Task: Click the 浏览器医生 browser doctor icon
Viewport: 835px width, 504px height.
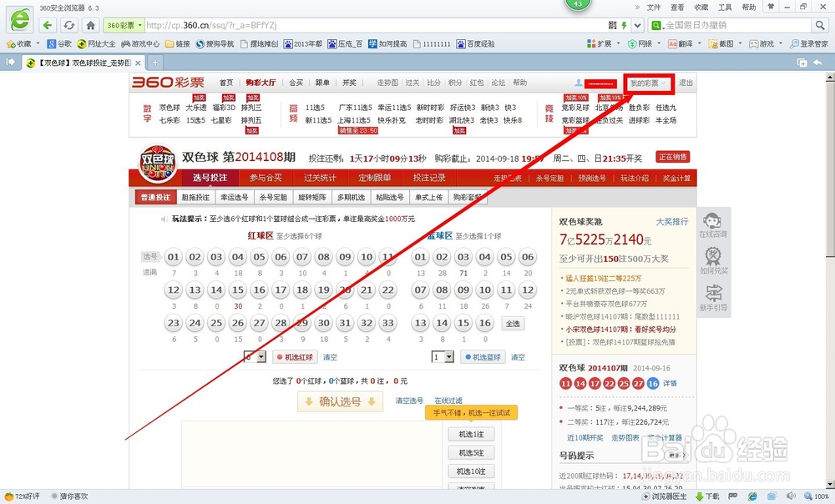Action: [665, 496]
